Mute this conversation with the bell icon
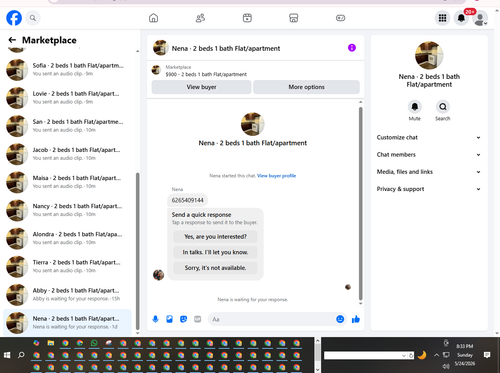Screen dimensions: 500x373 (415, 107)
